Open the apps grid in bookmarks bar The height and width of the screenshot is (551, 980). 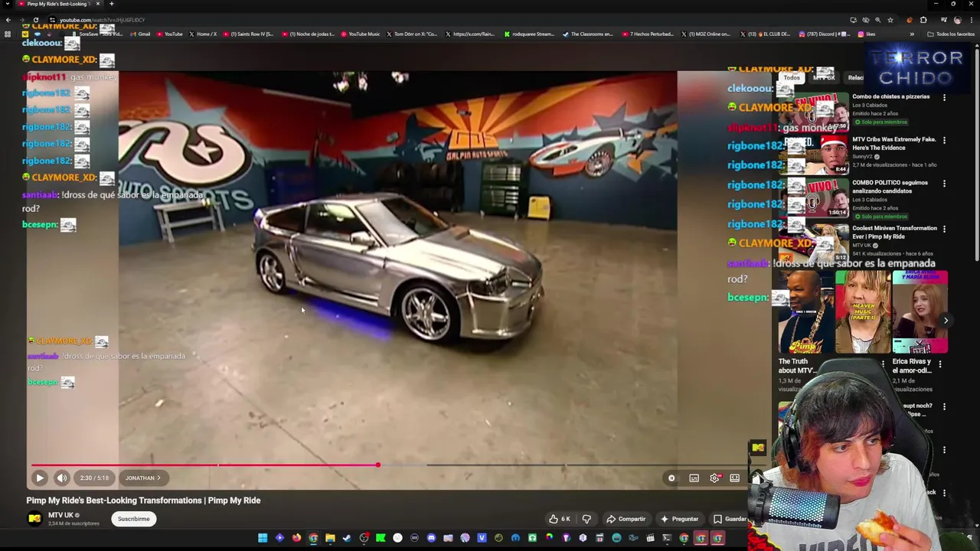pyautogui.click(x=8, y=34)
